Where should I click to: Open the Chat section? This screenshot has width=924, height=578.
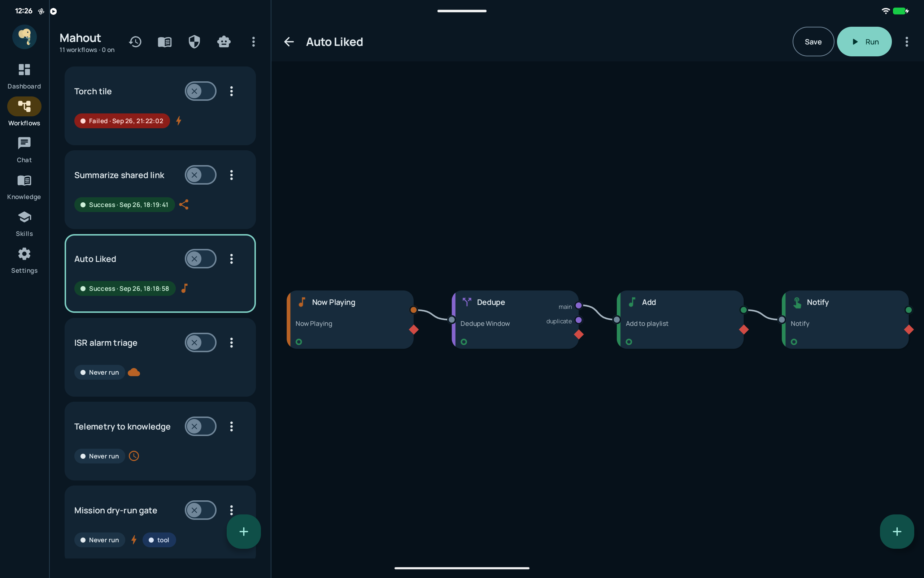[24, 150]
